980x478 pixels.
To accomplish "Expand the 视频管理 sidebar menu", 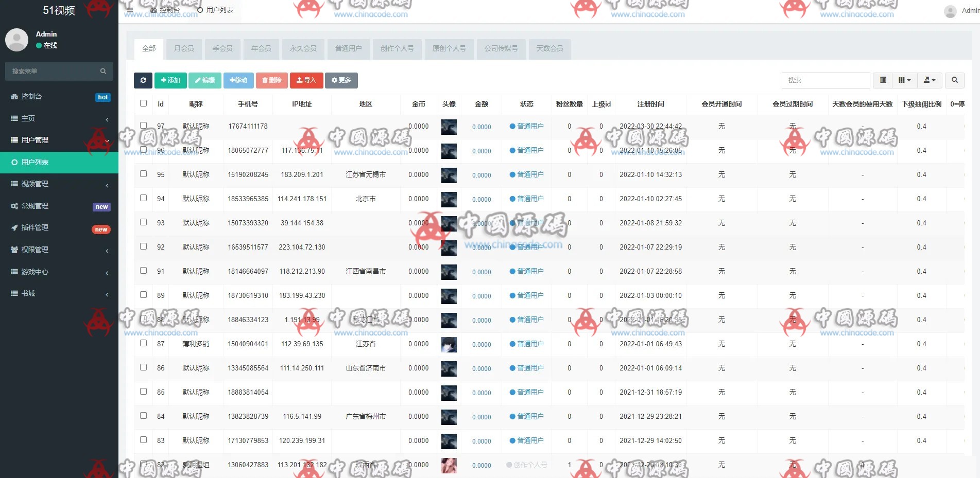I will coord(59,184).
